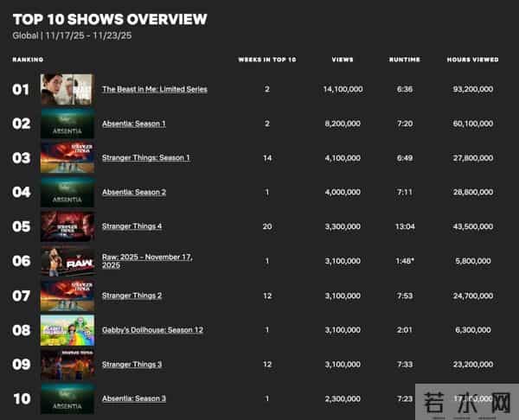Screen dimensions: 519x420
Task: Open Gabby's Dollhouse: Season 12 link
Action: click(x=152, y=330)
